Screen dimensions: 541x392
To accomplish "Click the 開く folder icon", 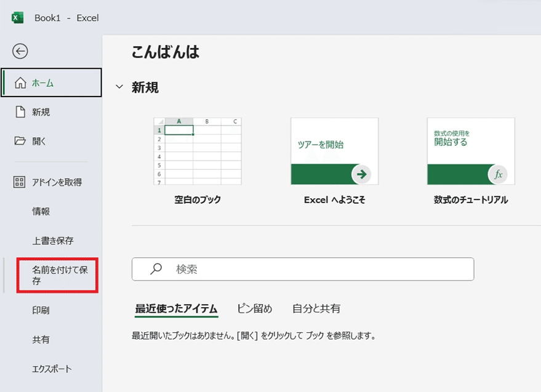I will [20, 141].
